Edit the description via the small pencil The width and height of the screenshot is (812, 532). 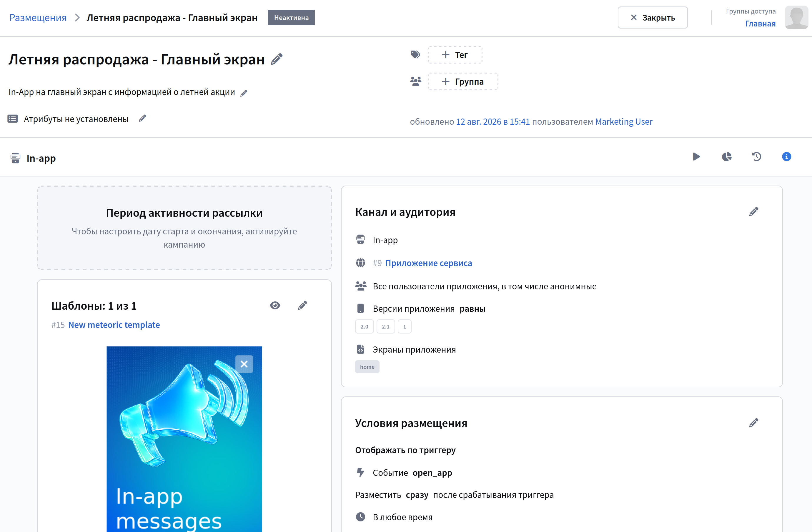point(244,93)
